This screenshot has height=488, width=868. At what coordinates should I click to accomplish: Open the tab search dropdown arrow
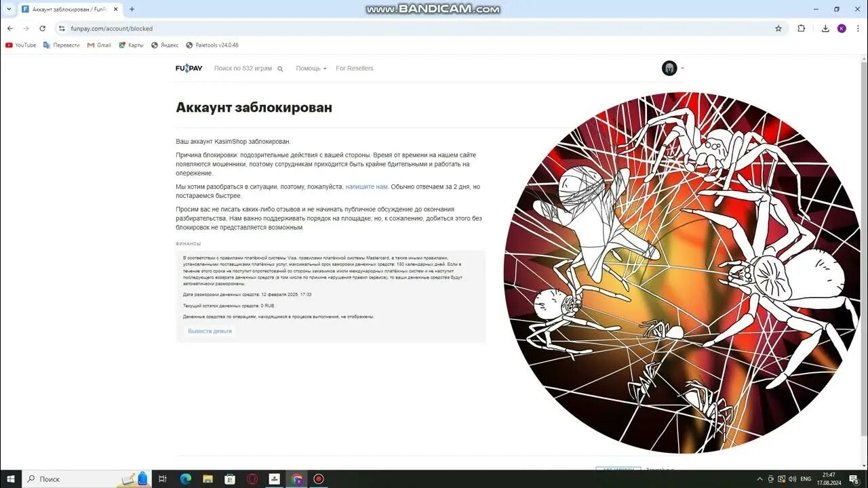point(9,9)
